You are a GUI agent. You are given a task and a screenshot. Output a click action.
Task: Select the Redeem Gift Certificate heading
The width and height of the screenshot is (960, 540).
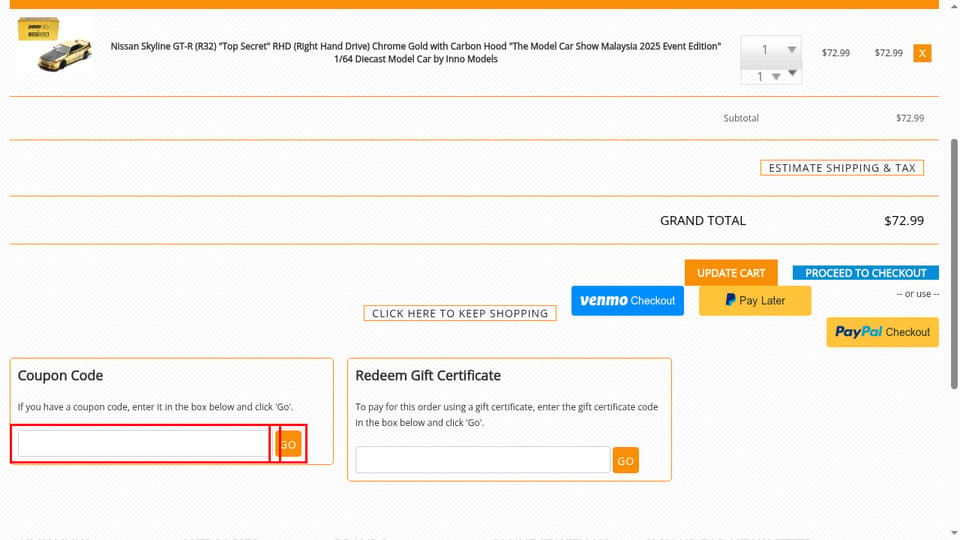[x=428, y=375]
